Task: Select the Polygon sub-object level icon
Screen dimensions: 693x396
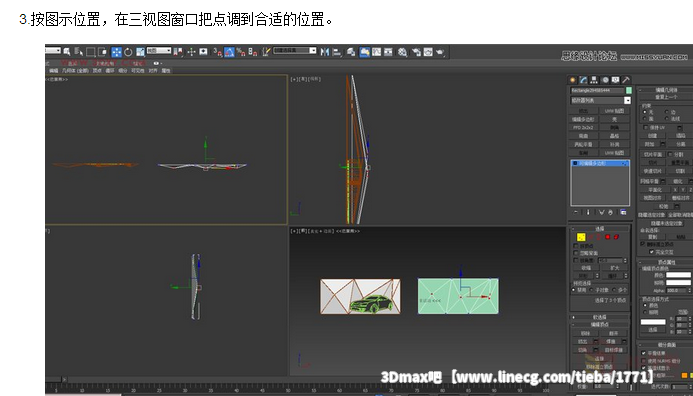Action: [x=608, y=237]
